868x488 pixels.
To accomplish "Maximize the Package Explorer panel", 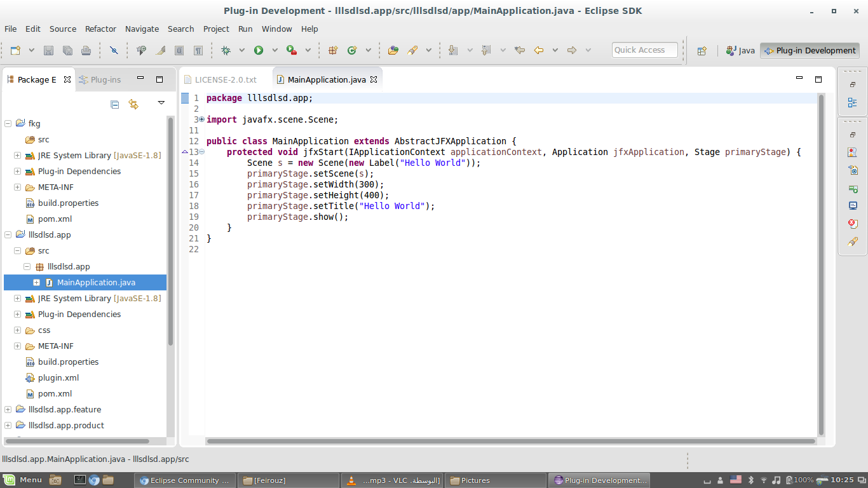I will tap(159, 79).
